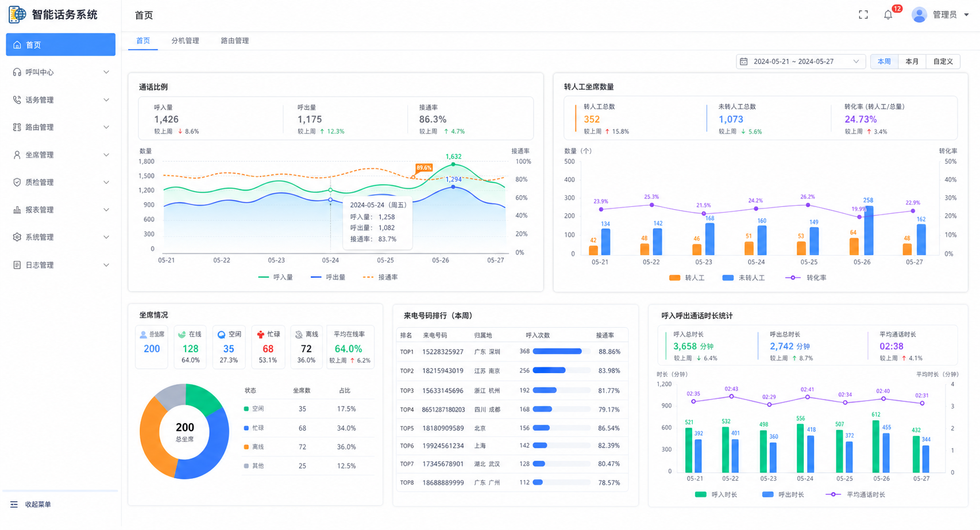Open notifications bell with 12 badge
980x530 pixels.
889,15
